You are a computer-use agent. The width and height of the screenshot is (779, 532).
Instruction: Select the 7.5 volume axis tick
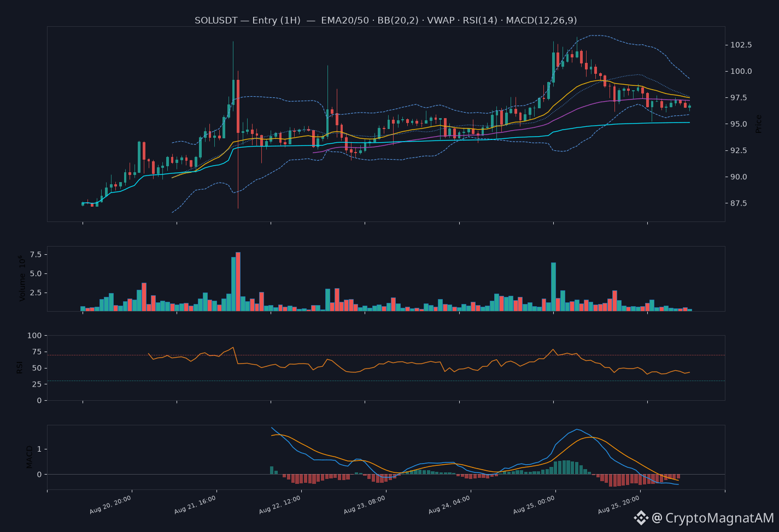click(x=36, y=255)
